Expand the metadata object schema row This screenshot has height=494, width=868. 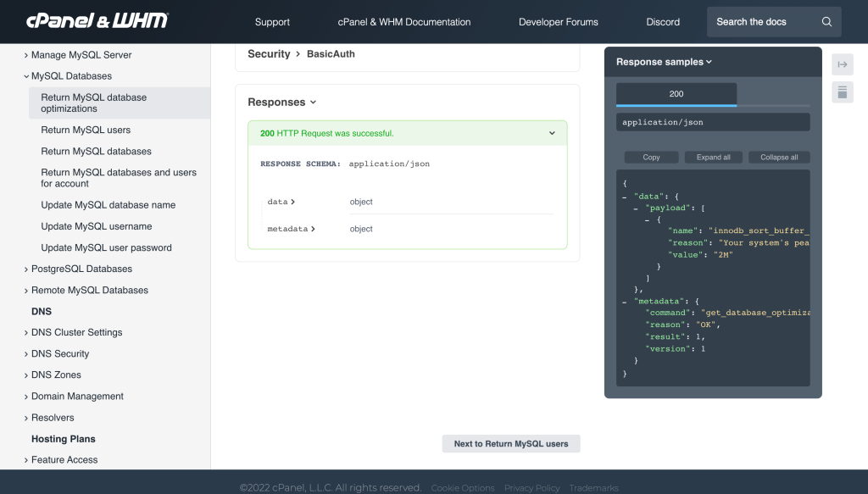(291, 229)
